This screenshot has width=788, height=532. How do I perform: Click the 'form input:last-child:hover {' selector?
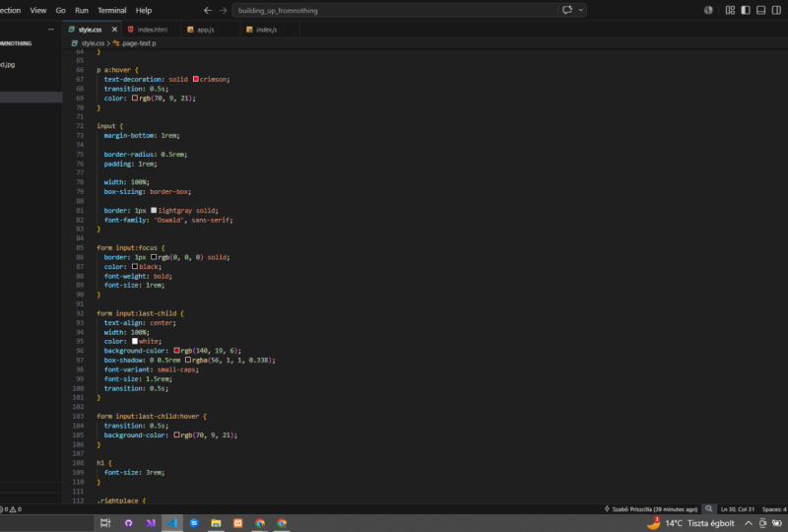point(152,416)
